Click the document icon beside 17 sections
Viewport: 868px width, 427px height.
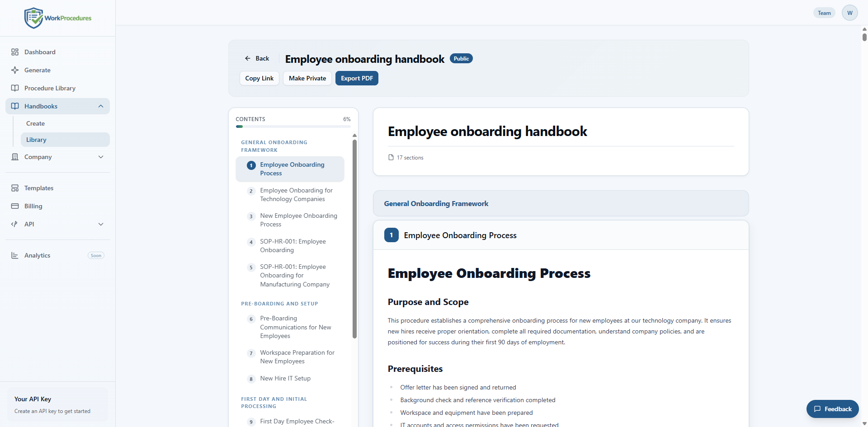point(391,157)
